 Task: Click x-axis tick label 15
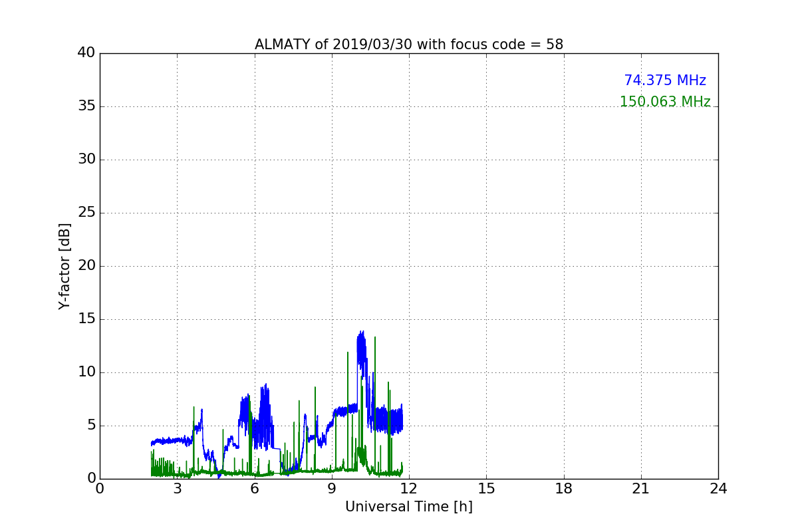pos(486,489)
